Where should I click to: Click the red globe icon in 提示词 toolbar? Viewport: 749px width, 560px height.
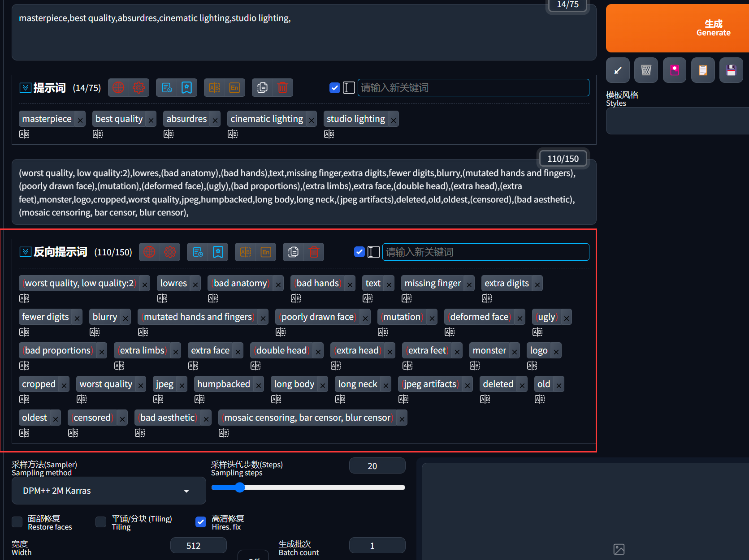pos(118,88)
